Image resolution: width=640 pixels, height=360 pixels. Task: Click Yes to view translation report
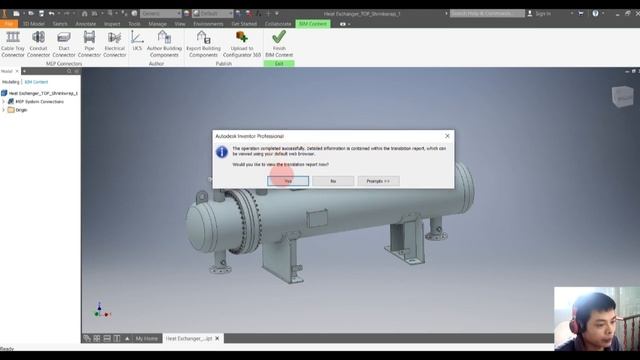288,181
